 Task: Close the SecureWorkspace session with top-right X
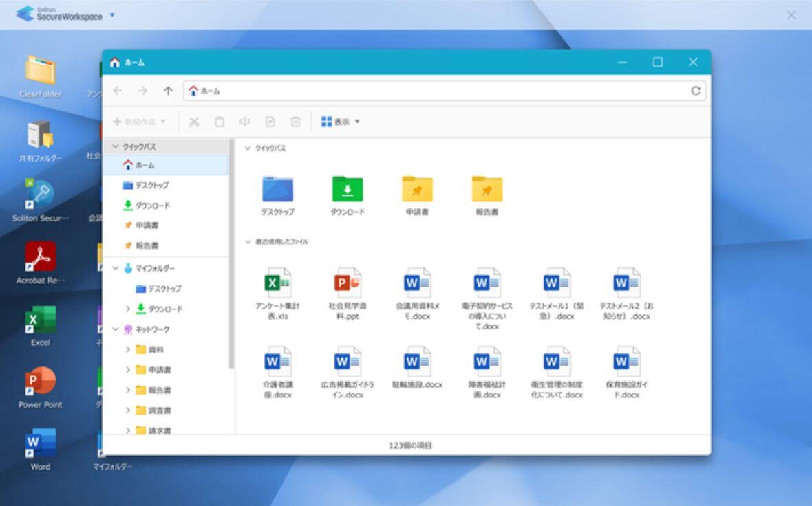791,15
